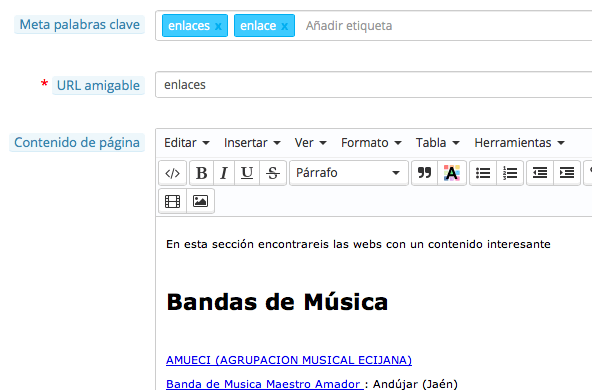
Task: Insert video media button
Action: [x=173, y=201]
